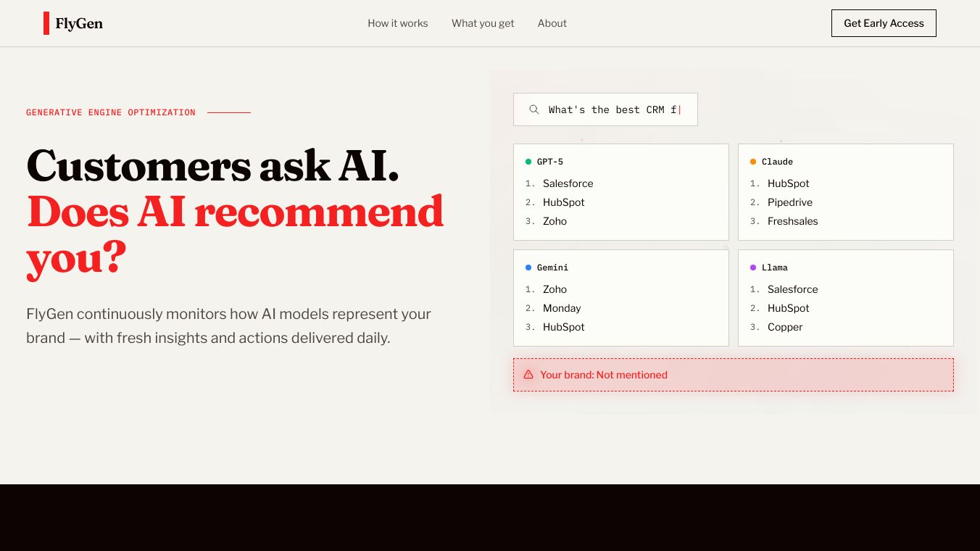Click Zoho in the GPT-5 card

click(x=555, y=221)
